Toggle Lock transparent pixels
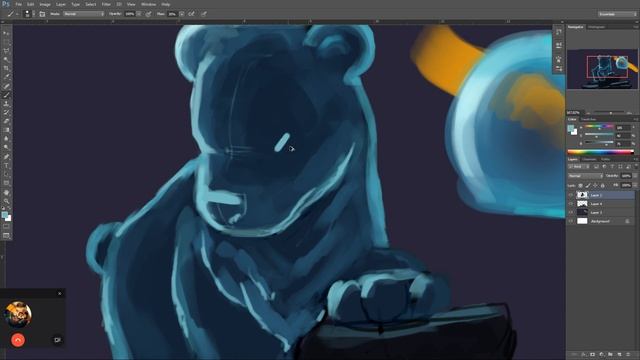 click(x=580, y=186)
